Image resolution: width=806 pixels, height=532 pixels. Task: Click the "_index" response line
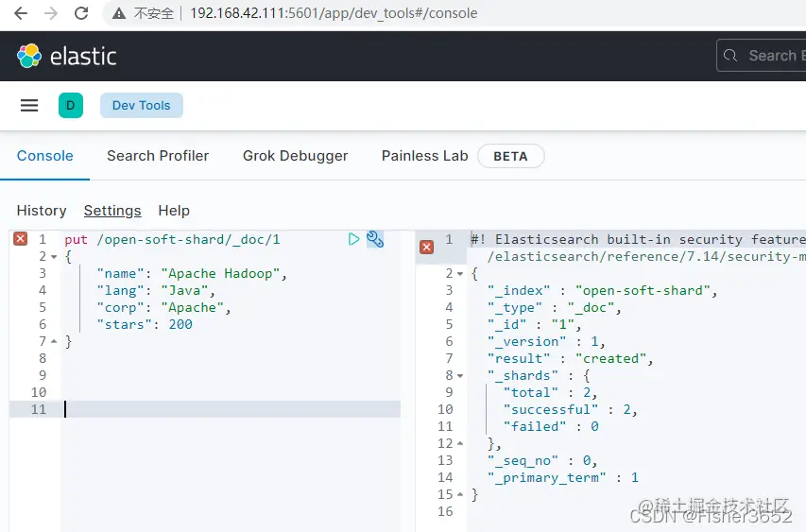(602, 290)
